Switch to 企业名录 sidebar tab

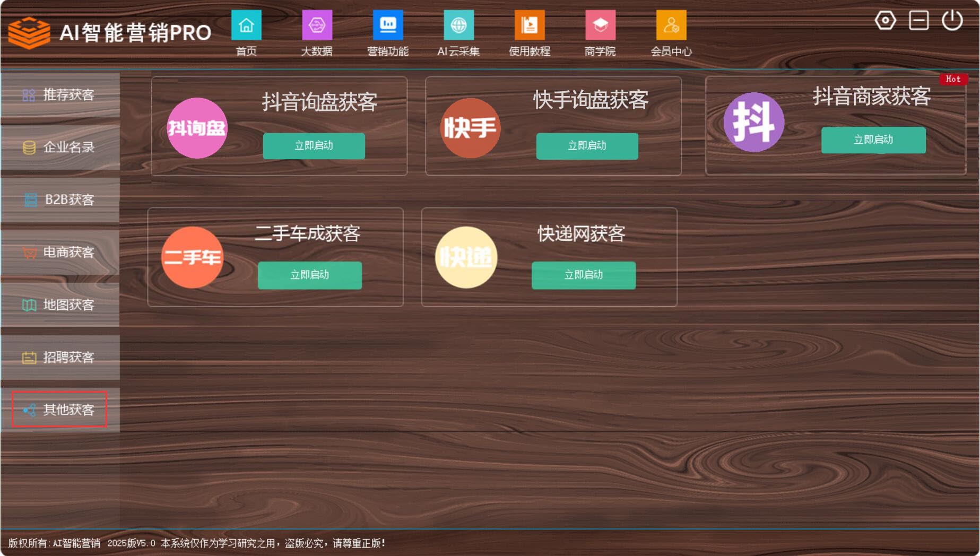click(x=60, y=147)
